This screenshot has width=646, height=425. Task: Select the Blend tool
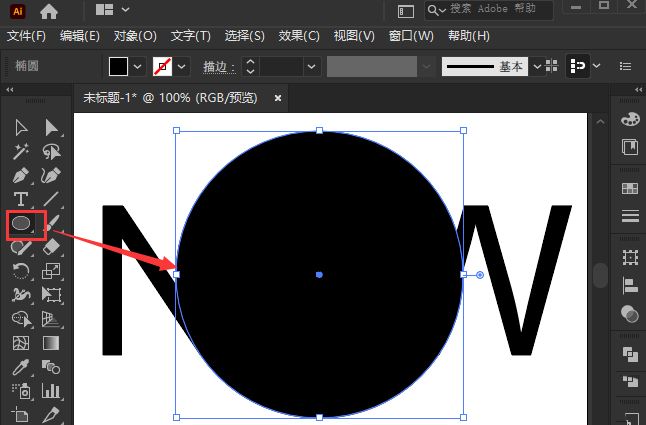[x=51, y=367]
